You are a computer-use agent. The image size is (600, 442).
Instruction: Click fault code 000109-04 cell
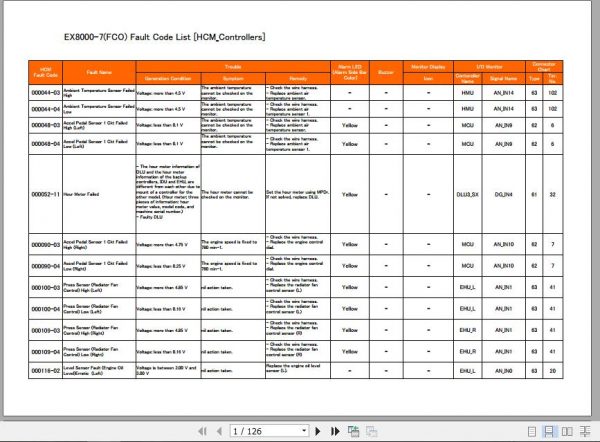tap(46, 352)
